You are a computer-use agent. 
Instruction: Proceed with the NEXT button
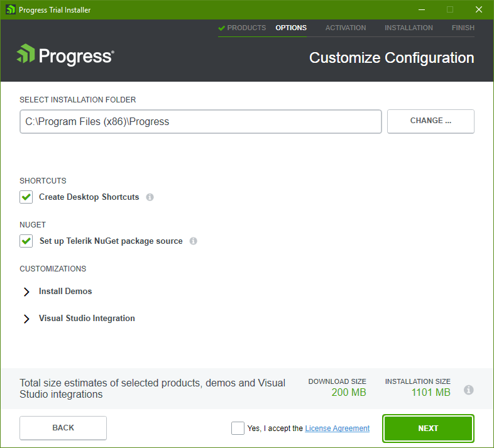[x=428, y=428]
